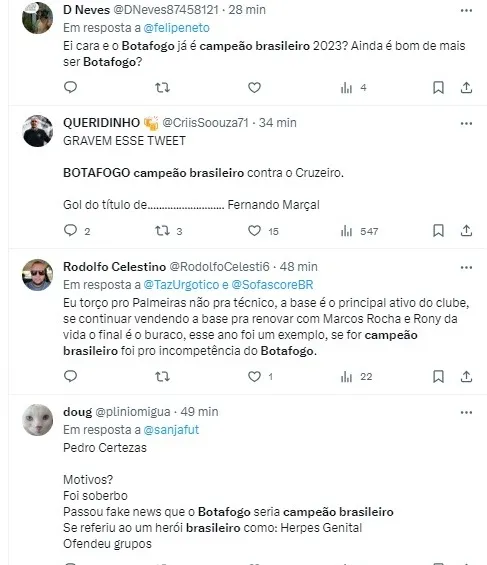Retweet the QUERIDINHO tweet
Viewport: 487px width, 565px height.
pos(162,231)
